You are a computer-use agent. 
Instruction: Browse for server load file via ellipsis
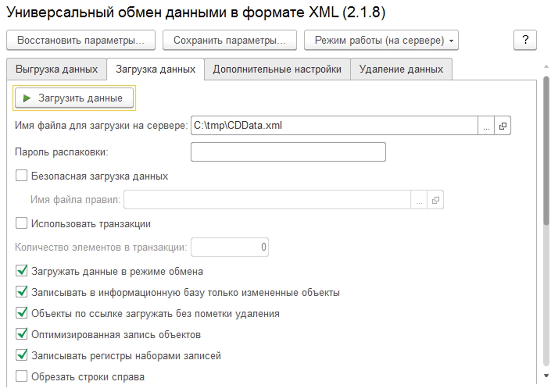click(486, 126)
